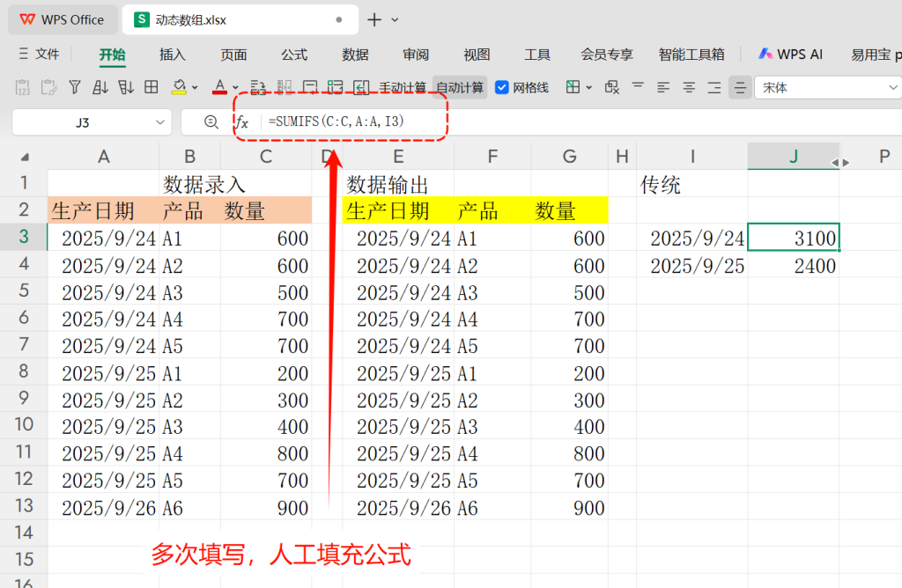Uncheck the 网格线 gridlines checkbox
The image size is (902, 588).
coord(501,87)
